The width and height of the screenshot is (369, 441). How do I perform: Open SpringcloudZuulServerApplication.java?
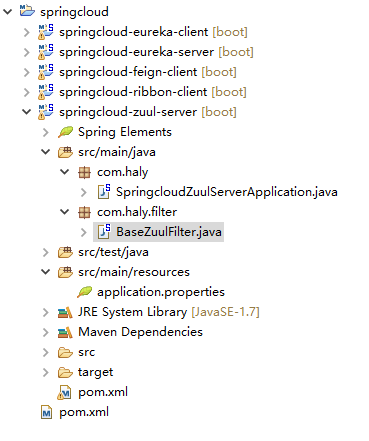click(227, 192)
